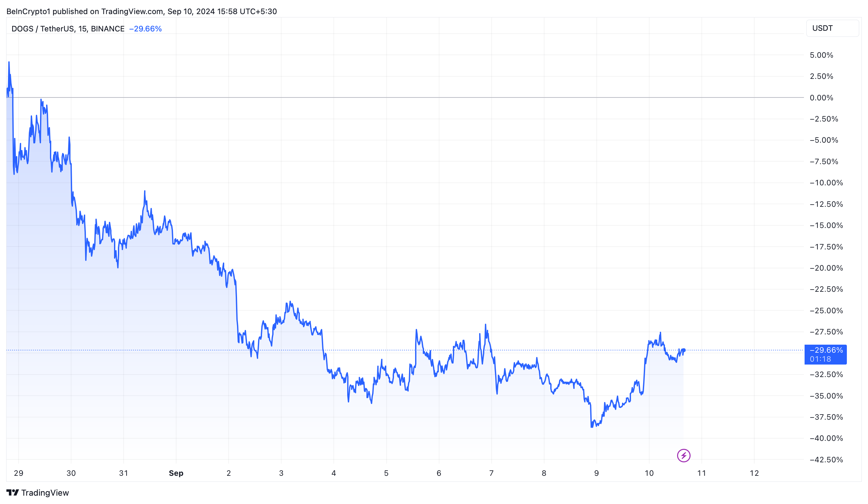Select date 10 on time axis
The height and width of the screenshot is (504, 868).
click(649, 473)
